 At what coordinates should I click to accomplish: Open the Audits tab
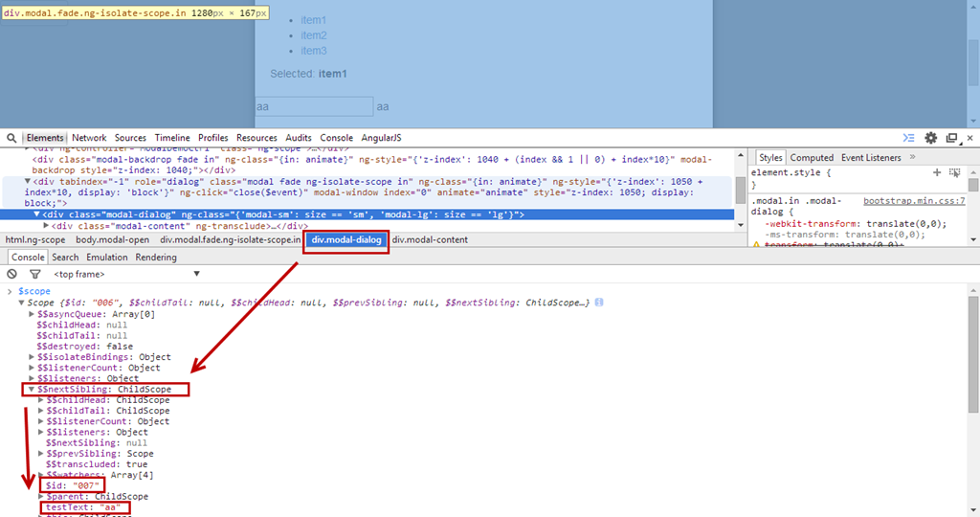pos(299,138)
